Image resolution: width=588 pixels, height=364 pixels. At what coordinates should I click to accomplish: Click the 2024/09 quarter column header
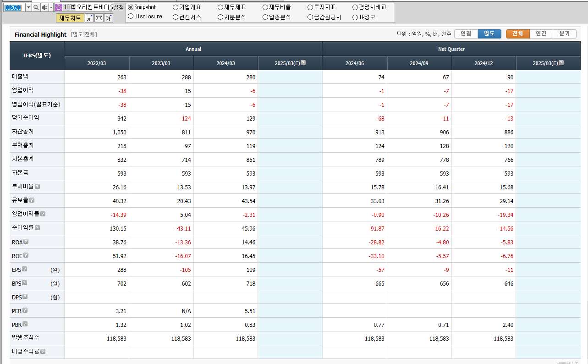pyautogui.click(x=419, y=63)
